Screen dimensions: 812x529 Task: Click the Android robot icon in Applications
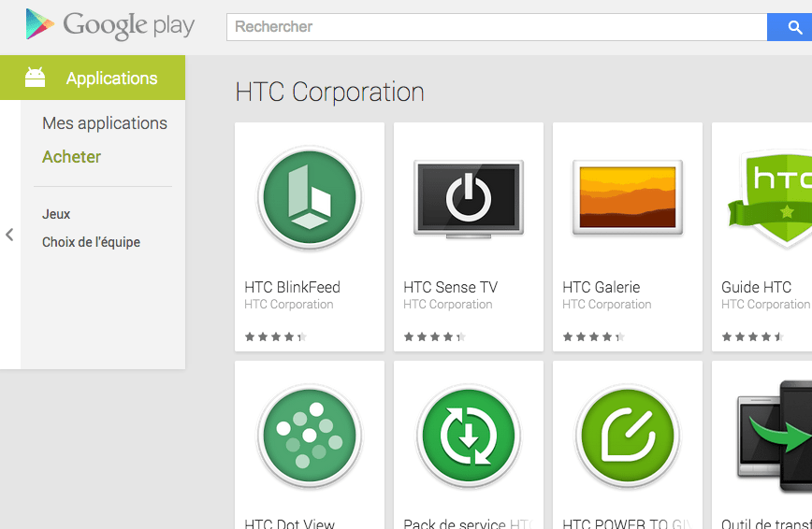click(x=36, y=78)
